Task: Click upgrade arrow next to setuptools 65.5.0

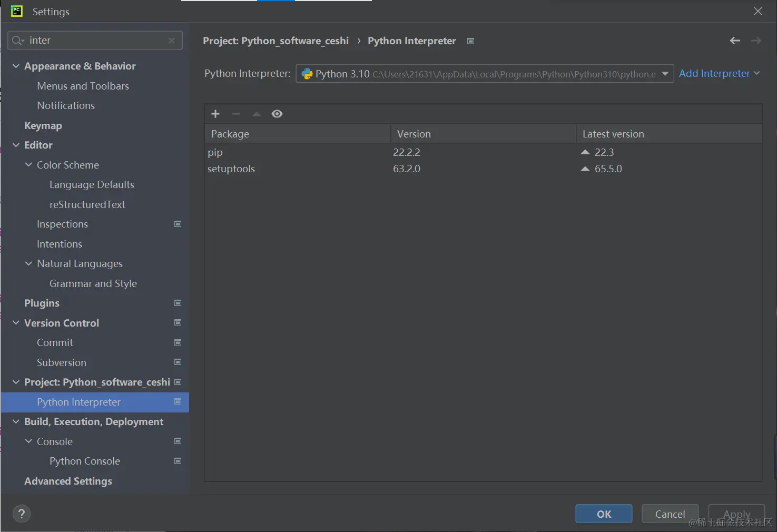Action: 585,169
